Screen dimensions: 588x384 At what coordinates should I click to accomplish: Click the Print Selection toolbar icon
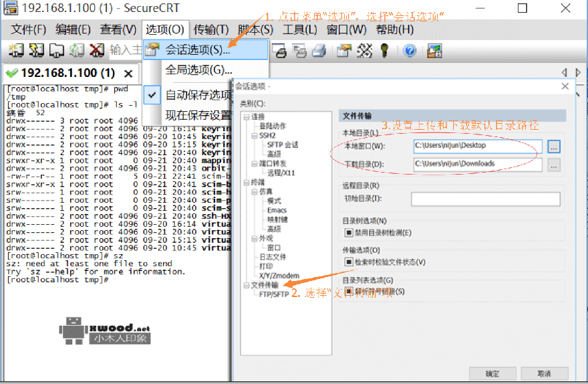(299, 50)
